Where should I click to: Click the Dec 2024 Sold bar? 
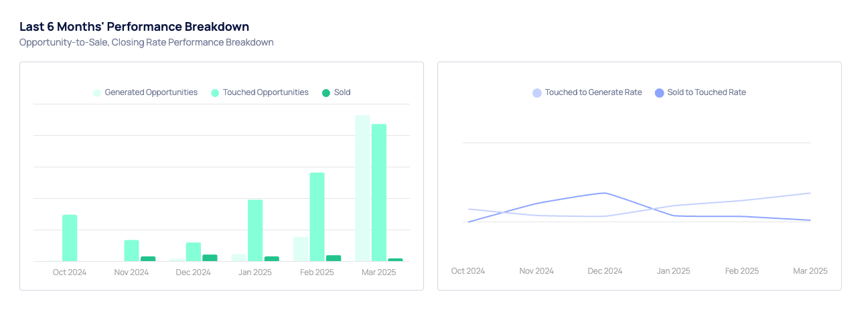click(210, 258)
